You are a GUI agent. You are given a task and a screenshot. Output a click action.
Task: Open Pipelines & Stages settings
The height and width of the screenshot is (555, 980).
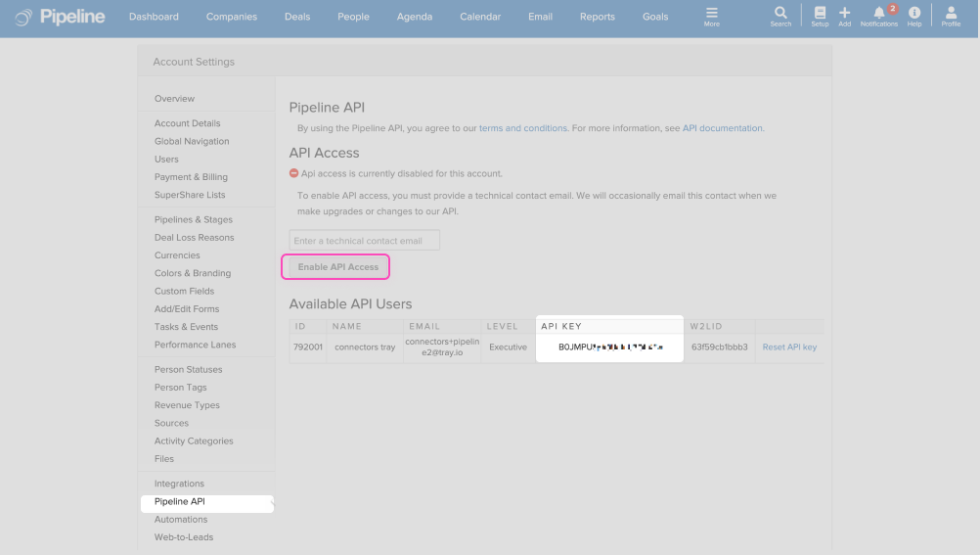(x=194, y=219)
